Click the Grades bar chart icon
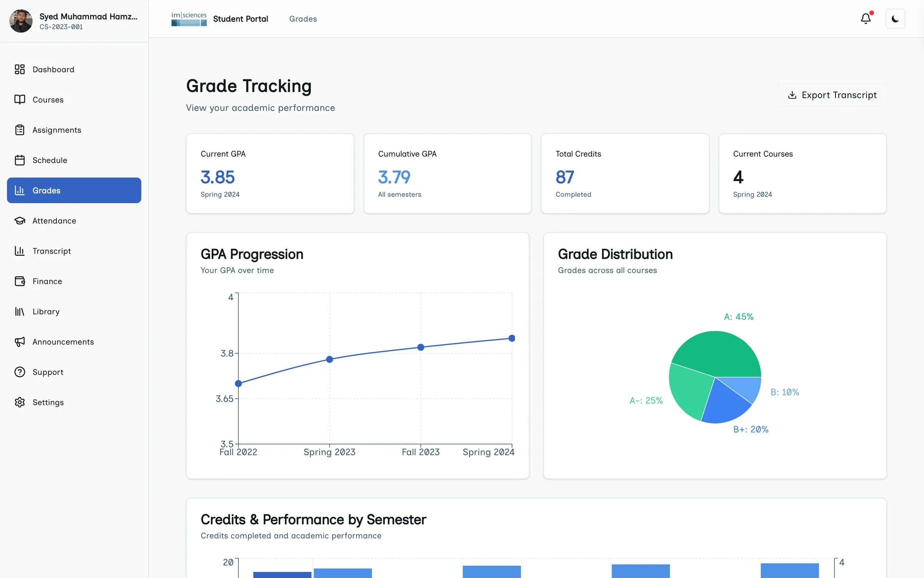This screenshot has width=924, height=578. click(x=20, y=190)
